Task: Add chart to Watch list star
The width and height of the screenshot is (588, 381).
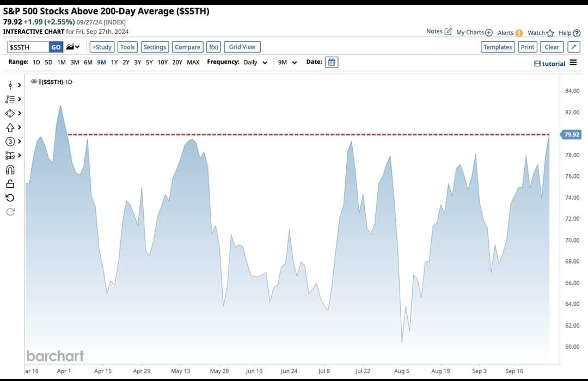Action: [550, 33]
